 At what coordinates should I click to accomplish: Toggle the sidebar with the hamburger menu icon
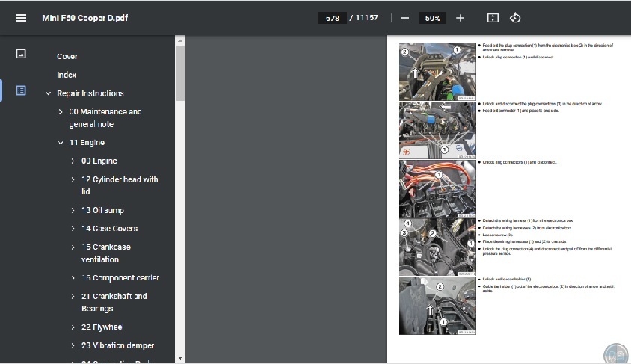coord(21,18)
